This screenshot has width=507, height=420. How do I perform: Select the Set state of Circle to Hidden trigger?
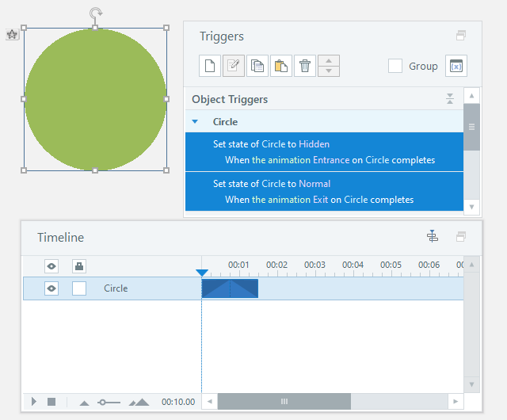(324, 152)
